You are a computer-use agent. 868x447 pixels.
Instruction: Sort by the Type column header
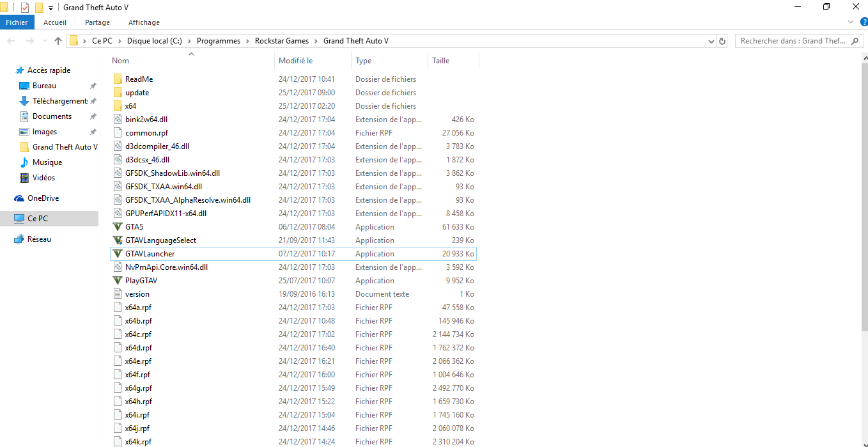pyautogui.click(x=389, y=61)
